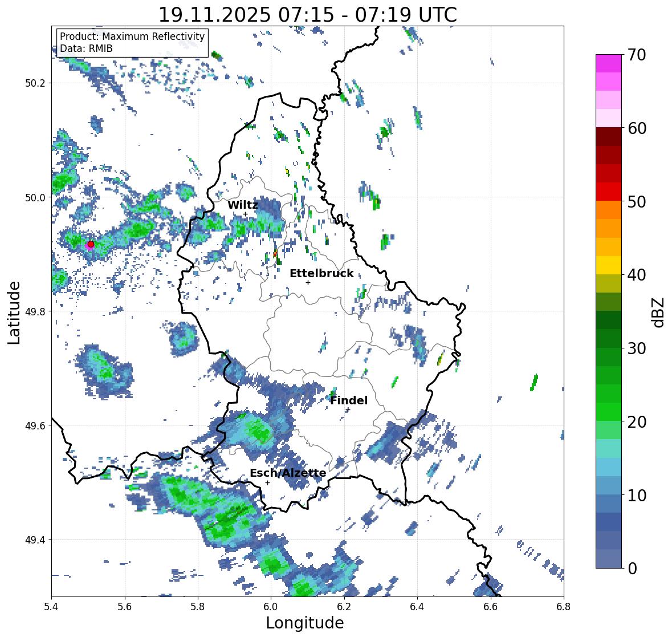
Task: Click the magenta 70 dBZ band on colorbar
Action: coord(609,63)
